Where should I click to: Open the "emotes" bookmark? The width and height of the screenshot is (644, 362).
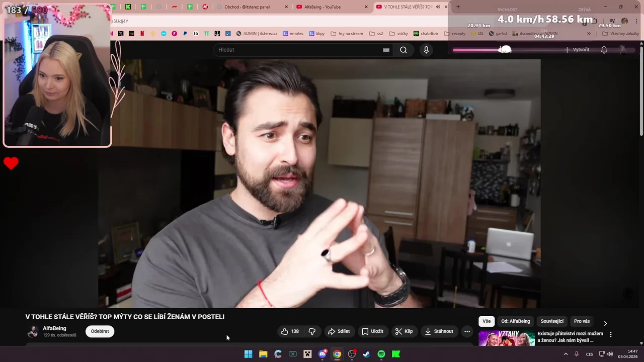coord(293,34)
